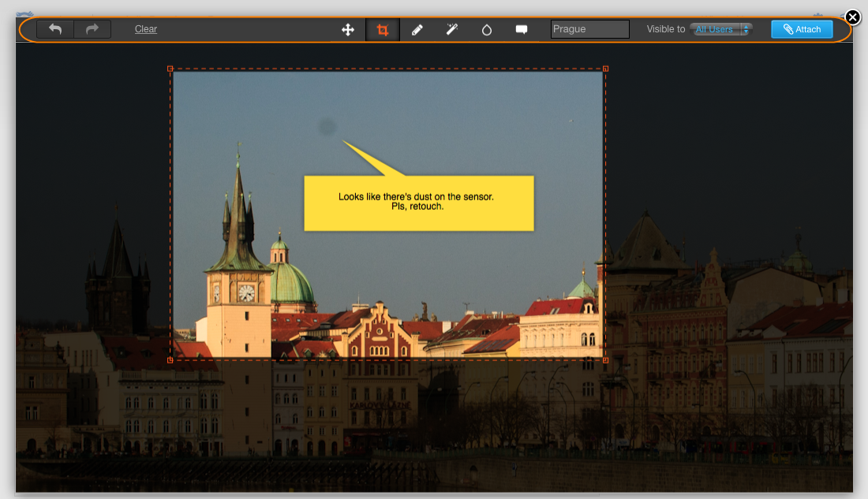
Task: Click the Redo arrow button
Action: pos(92,29)
